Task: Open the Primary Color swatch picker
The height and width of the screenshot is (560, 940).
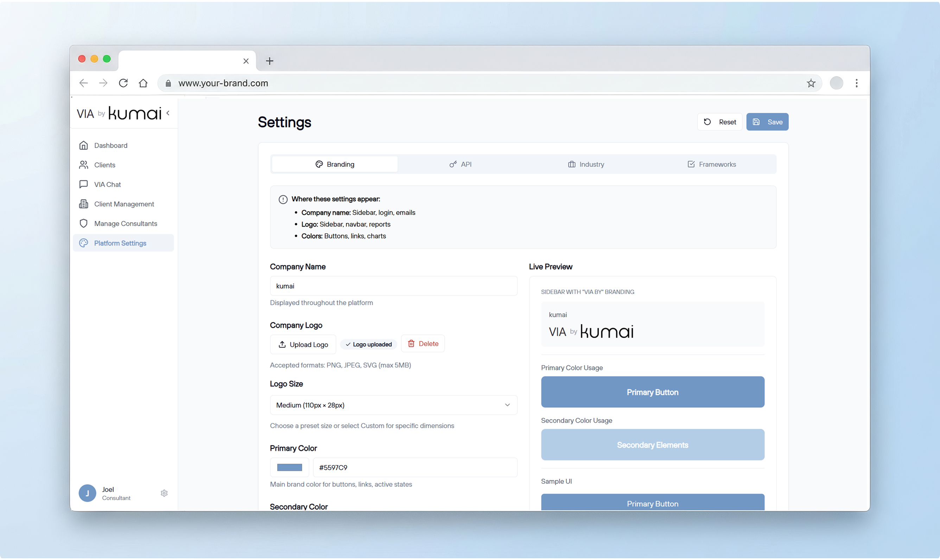Action: (290, 467)
